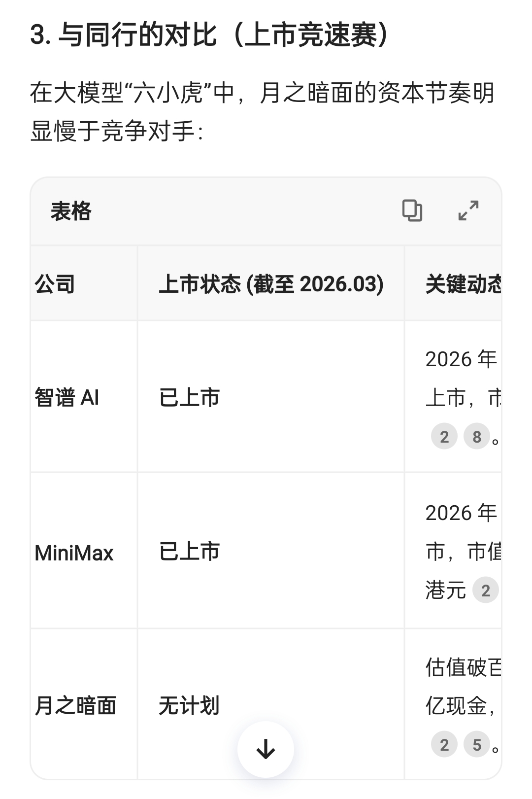Expand table to fullscreen view
Screen dimensions: 532x799
pyautogui.click(x=468, y=210)
